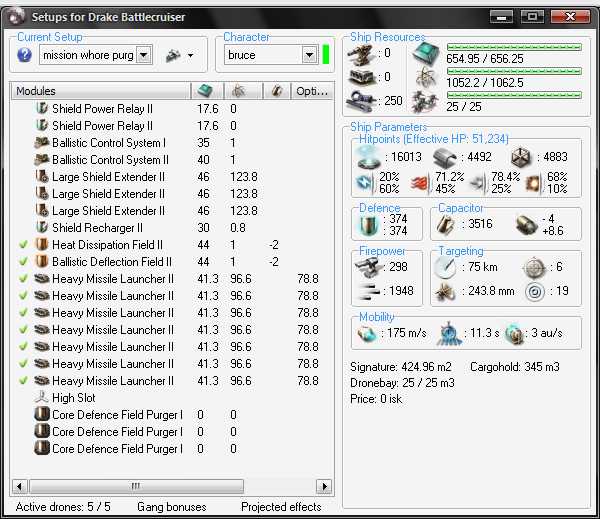
Task: Click the shield hitpoints icon showing 16013
Action: click(x=368, y=157)
